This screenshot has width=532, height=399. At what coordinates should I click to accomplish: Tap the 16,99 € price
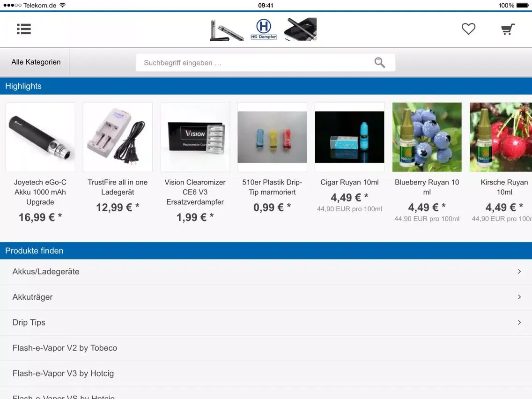tap(40, 217)
